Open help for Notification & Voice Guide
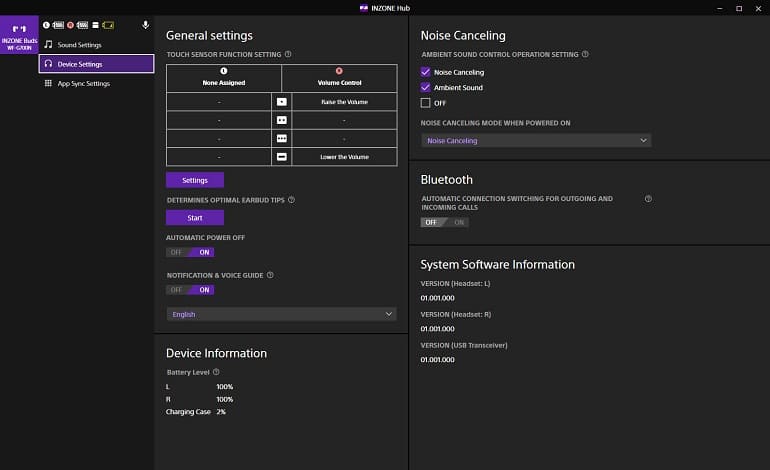Viewport: 770px width, 470px height. (x=270, y=275)
